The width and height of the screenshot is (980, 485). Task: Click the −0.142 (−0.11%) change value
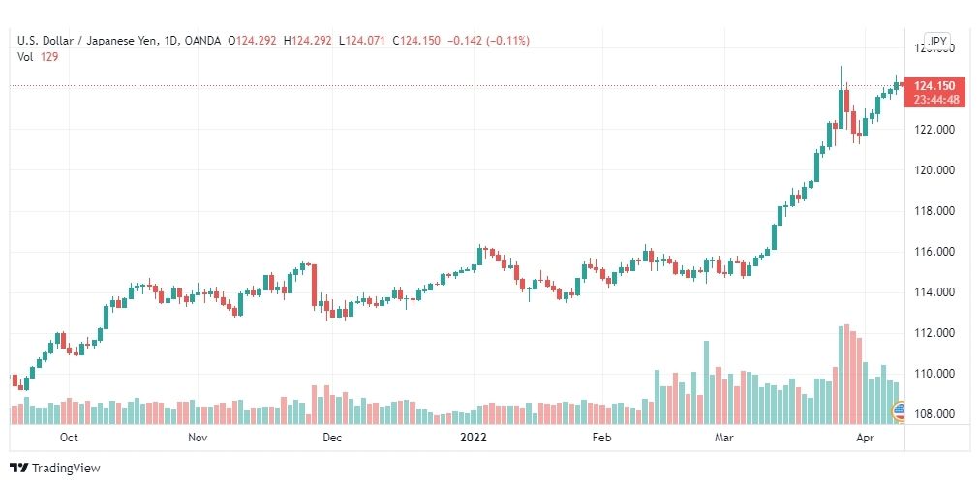[487, 41]
